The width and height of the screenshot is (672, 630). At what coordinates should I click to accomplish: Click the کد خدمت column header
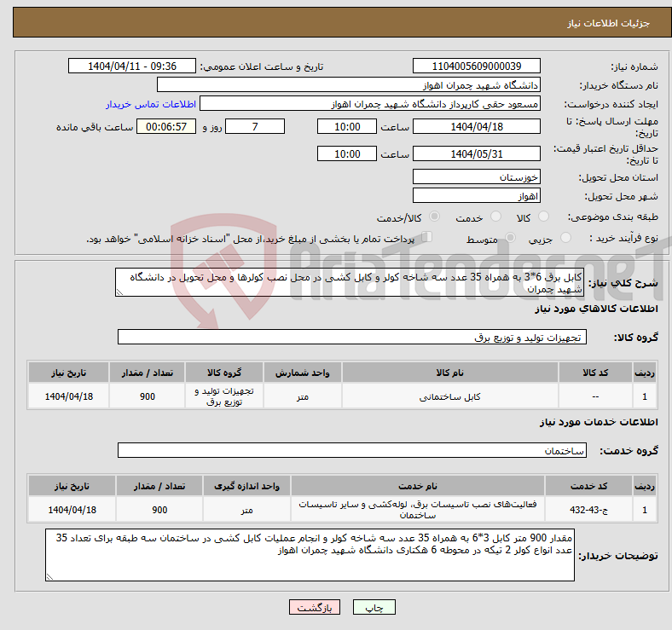(x=589, y=486)
